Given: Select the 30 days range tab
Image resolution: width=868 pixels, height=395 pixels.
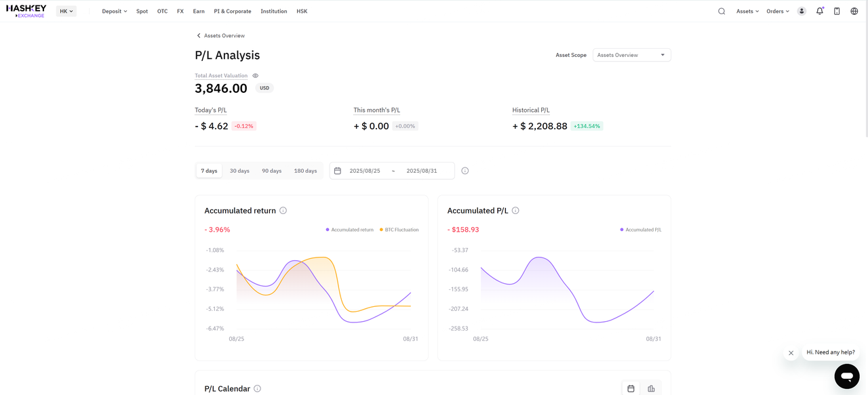Looking at the screenshot, I should pyautogui.click(x=239, y=171).
